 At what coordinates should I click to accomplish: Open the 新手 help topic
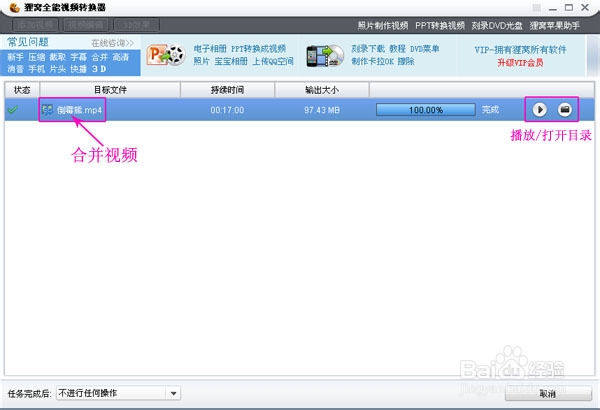tap(15, 57)
